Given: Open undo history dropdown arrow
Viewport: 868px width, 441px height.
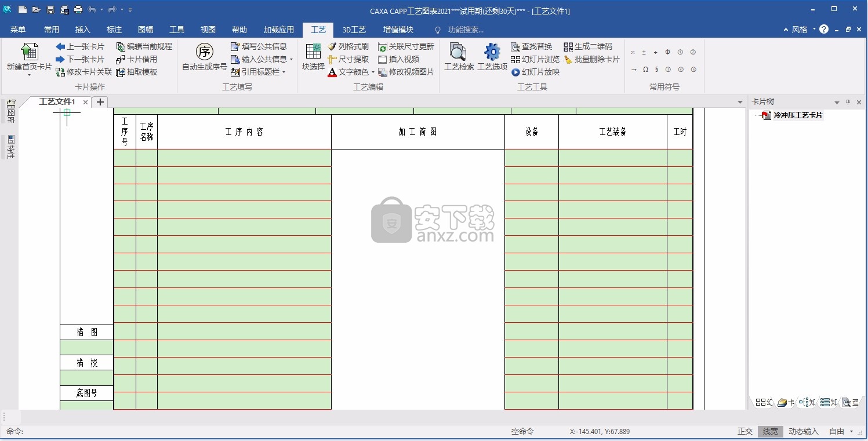Looking at the screenshot, I should [x=101, y=10].
